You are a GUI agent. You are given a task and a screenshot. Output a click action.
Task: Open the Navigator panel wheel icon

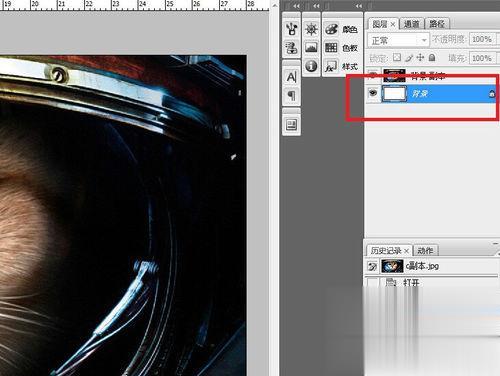click(x=311, y=29)
